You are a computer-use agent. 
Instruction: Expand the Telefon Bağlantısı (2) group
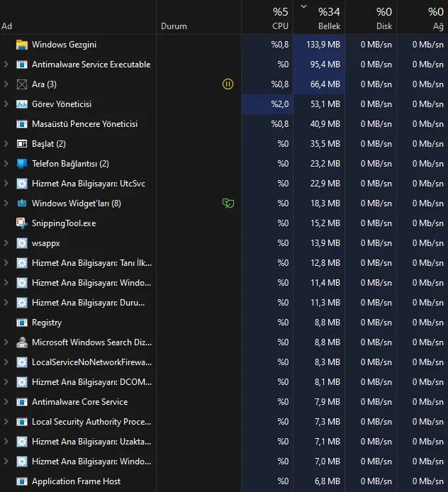tap(6, 164)
